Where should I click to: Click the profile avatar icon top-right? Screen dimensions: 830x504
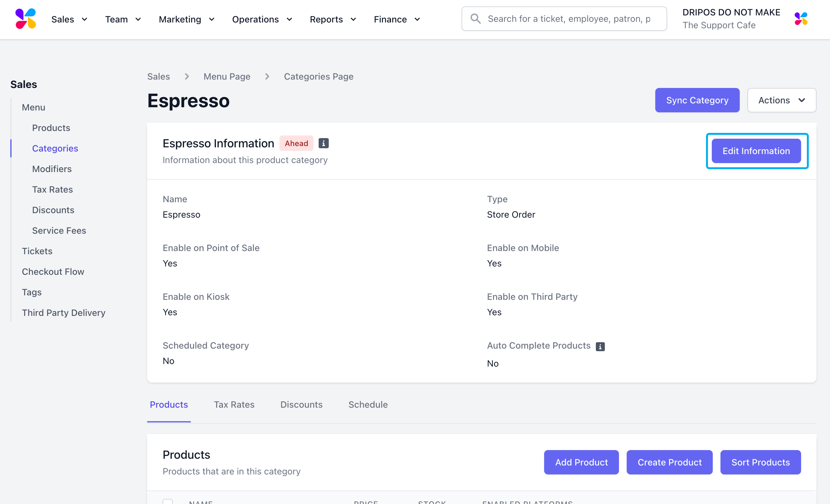[801, 19]
